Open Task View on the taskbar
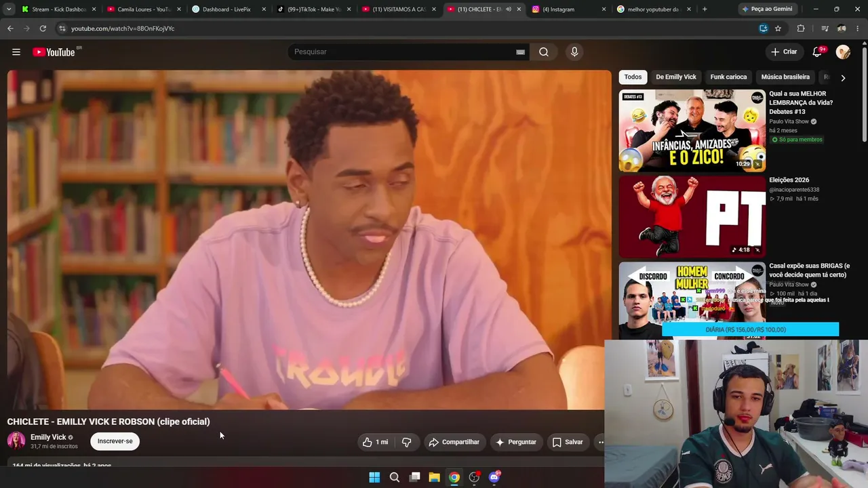The image size is (868, 488). pos(414,477)
